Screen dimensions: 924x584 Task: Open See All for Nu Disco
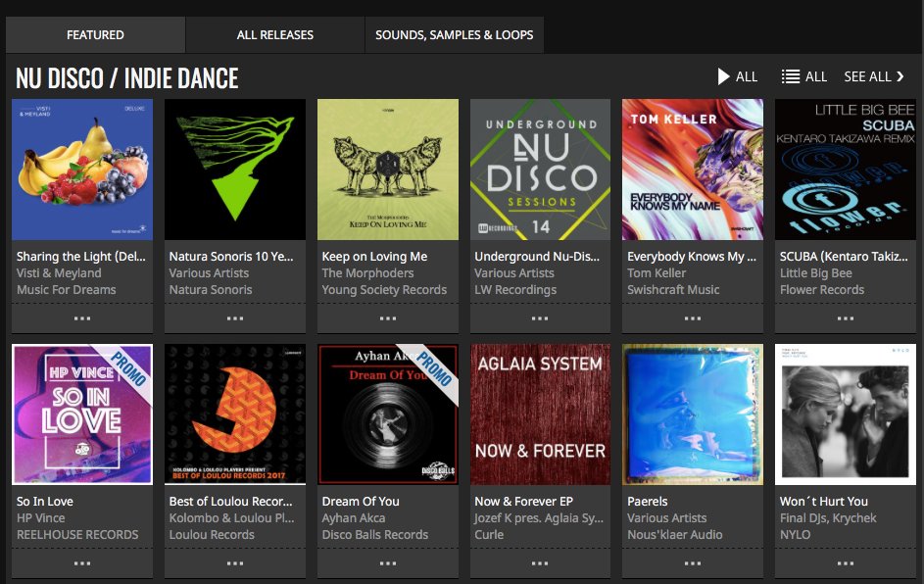[874, 76]
